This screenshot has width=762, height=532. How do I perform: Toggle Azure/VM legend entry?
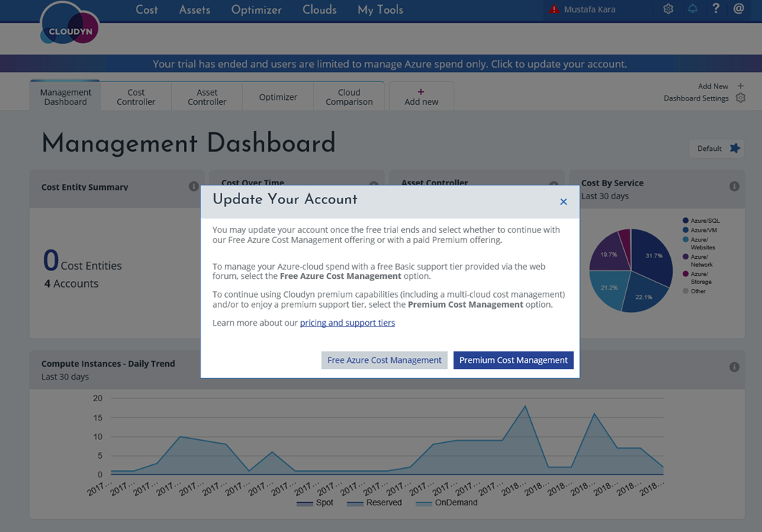(x=699, y=230)
